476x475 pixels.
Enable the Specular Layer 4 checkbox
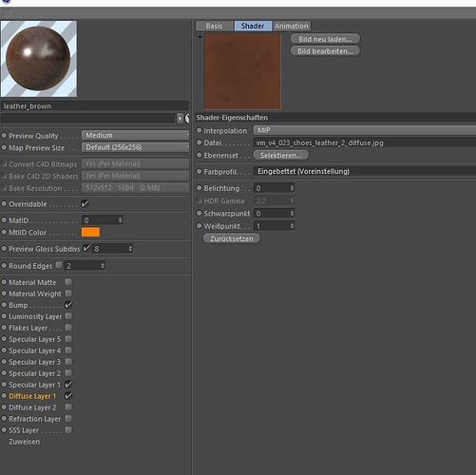[68, 351]
